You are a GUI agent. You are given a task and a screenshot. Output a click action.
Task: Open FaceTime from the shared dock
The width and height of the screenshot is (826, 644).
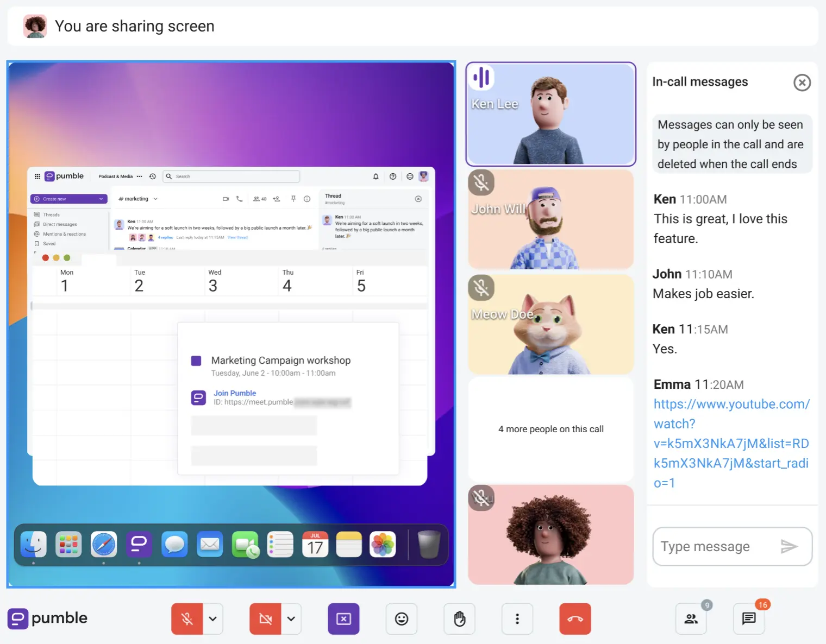245,545
